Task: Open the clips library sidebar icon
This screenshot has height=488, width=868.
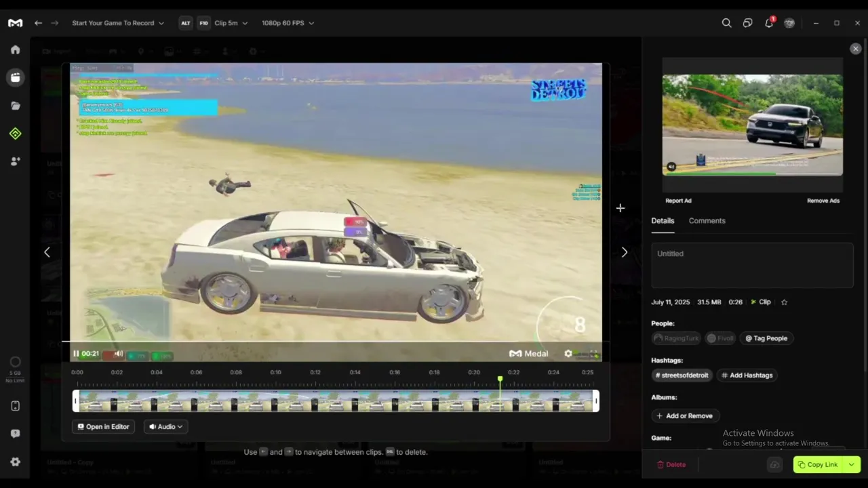Action: coord(15,77)
